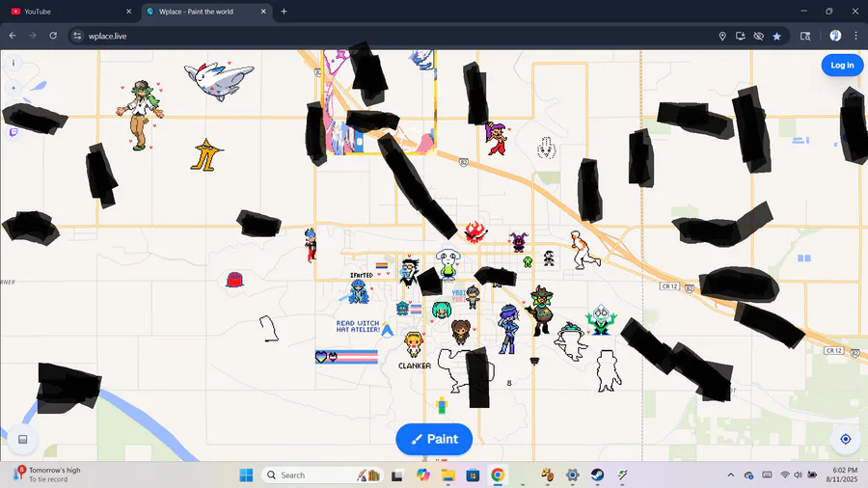Go back to the previous page
This screenshot has height=488, width=868.
(x=13, y=36)
